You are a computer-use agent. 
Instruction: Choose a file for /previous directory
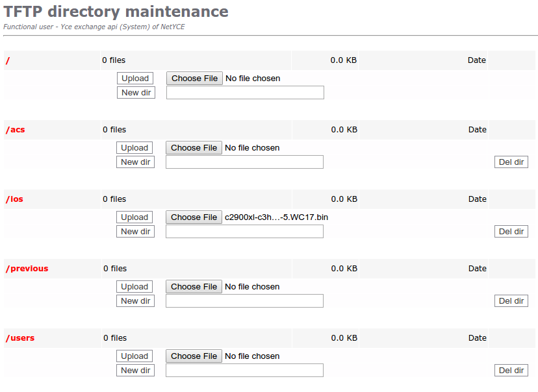(194, 287)
